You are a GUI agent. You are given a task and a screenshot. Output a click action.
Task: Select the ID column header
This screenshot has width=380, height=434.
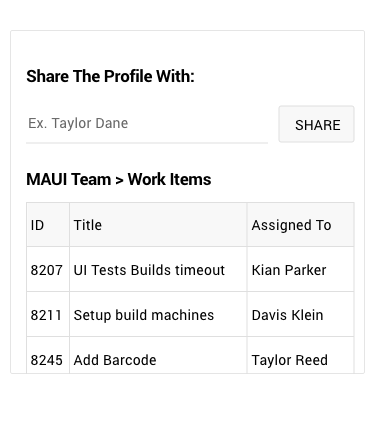click(x=48, y=225)
